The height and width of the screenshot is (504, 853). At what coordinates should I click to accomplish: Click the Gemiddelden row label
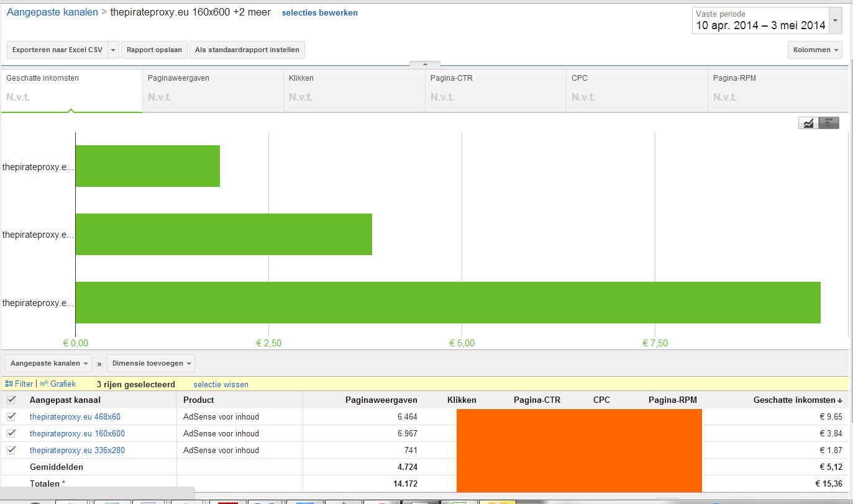[x=57, y=467]
